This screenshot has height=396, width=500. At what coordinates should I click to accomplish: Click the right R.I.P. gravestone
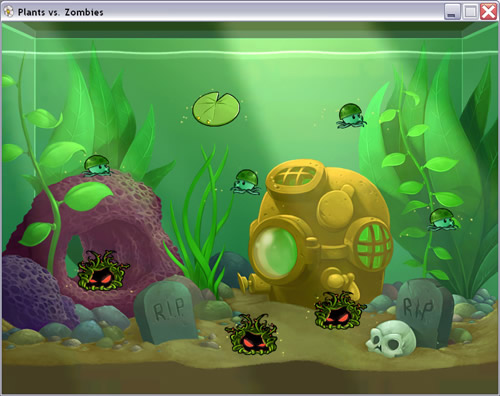[x=424, y=311]
